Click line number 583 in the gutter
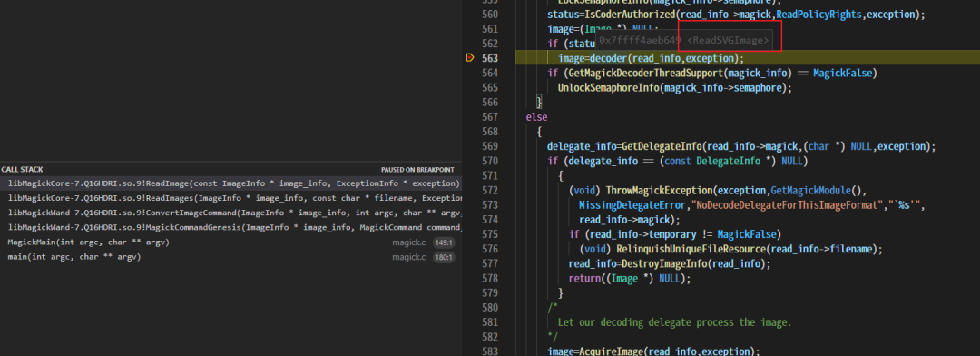The height and width of the screenshot is (356, 980). 490,351
